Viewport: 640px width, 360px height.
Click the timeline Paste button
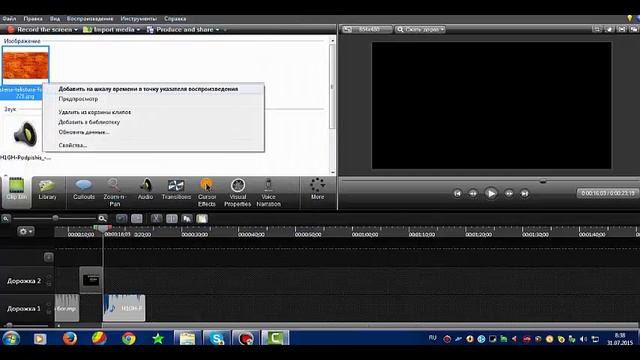202,219
